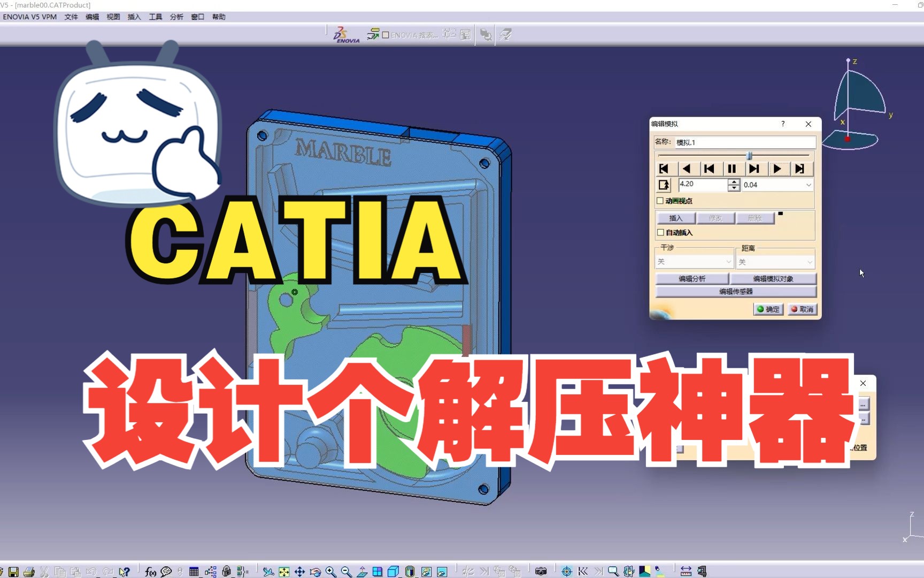The width and height of the screenshot is (924, 578).
Task: Click the Zoom Out magnifier icon
Action: 346,572
